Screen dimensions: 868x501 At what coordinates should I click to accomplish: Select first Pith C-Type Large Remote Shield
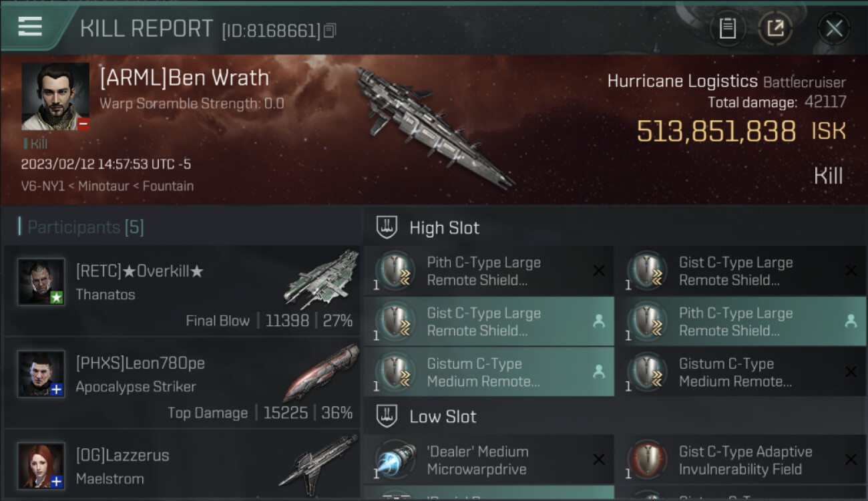coord(489,271)
